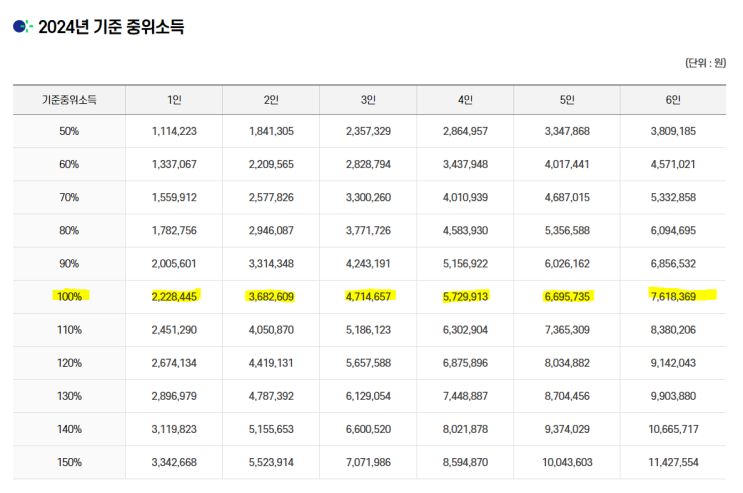Select the 기준중위소득 column header

pos(69,100)
